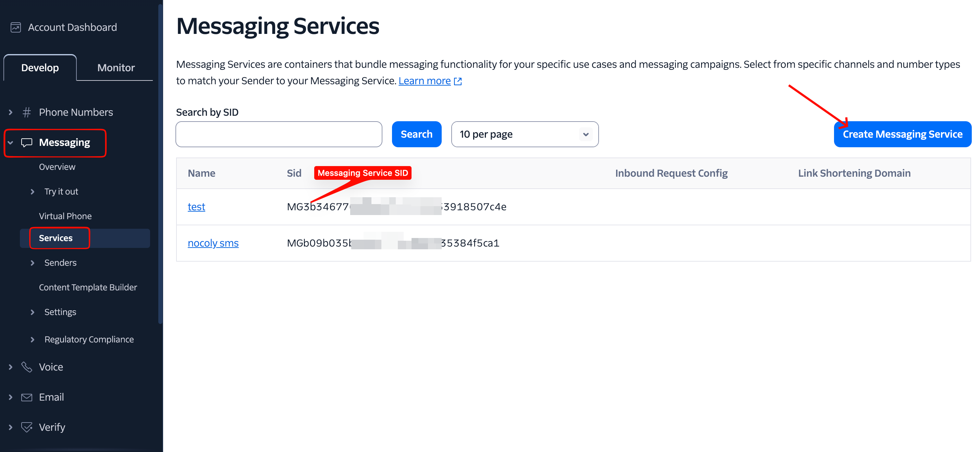Click the Messaging chat bubble icon
Screen dimensions: 980x452
[26, 142]
